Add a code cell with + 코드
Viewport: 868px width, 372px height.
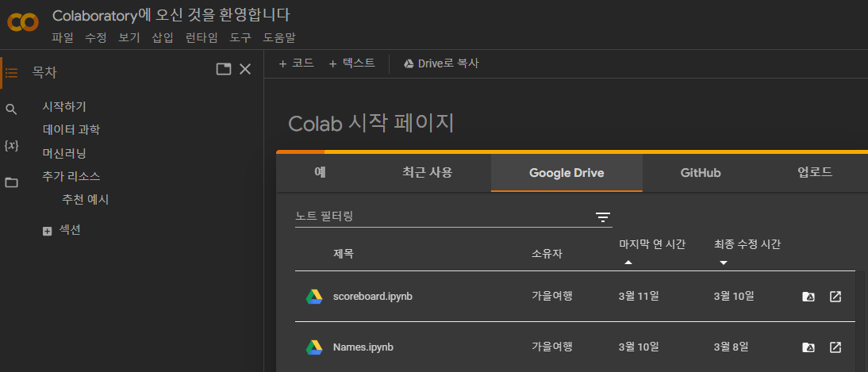pos(296,63)
